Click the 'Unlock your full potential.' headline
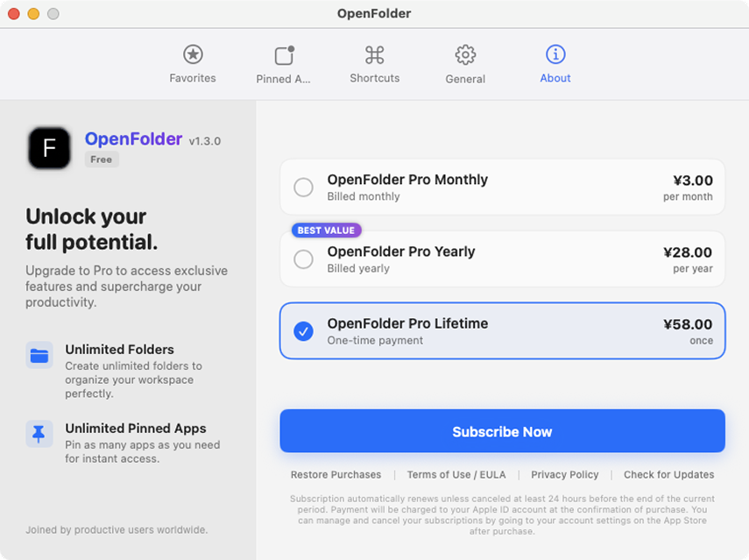The height and width of the screenshot is (560, 749). tap(92, 230)
